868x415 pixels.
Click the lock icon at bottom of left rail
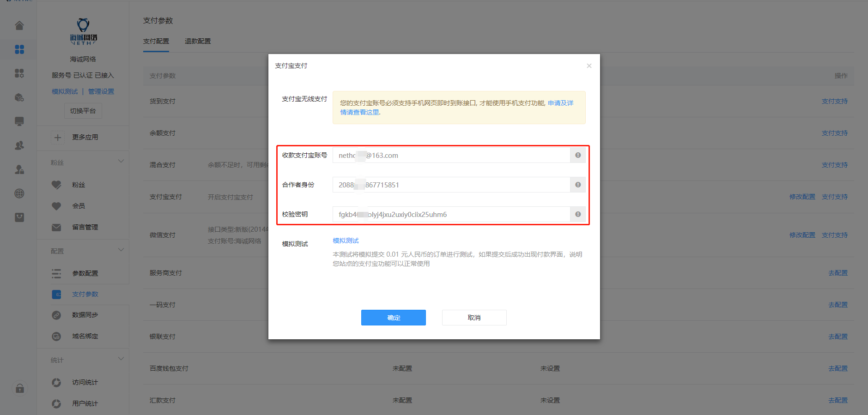coord(20,388)
